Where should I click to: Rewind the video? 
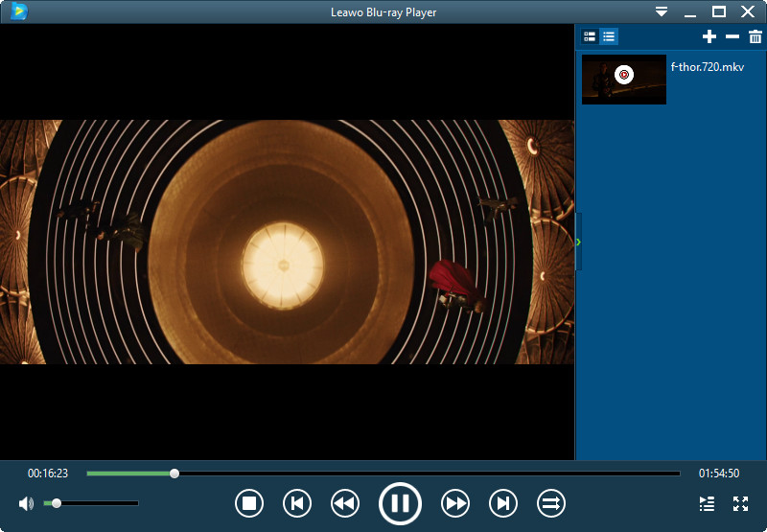345,502
